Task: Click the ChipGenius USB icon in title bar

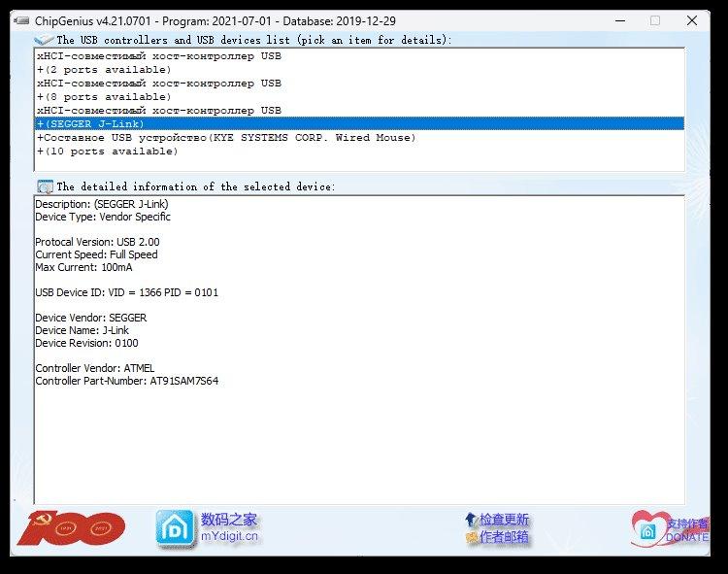Action: 21,21
